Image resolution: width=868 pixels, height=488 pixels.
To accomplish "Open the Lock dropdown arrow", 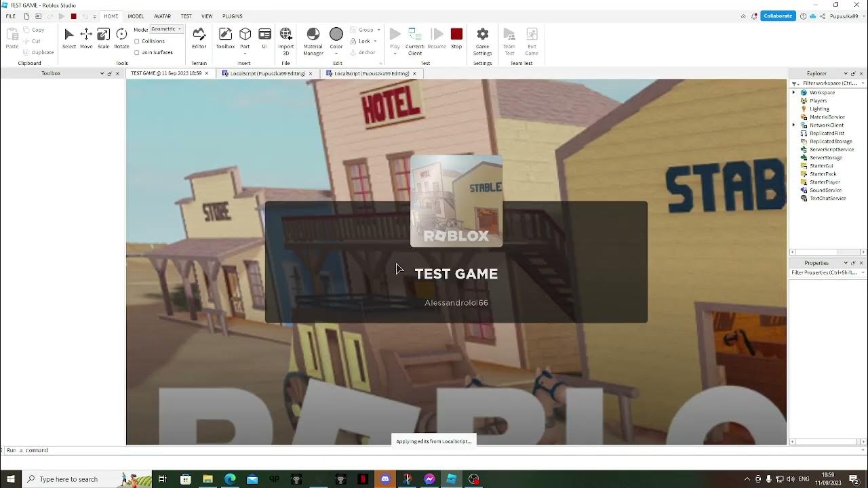I will (376, 41).
